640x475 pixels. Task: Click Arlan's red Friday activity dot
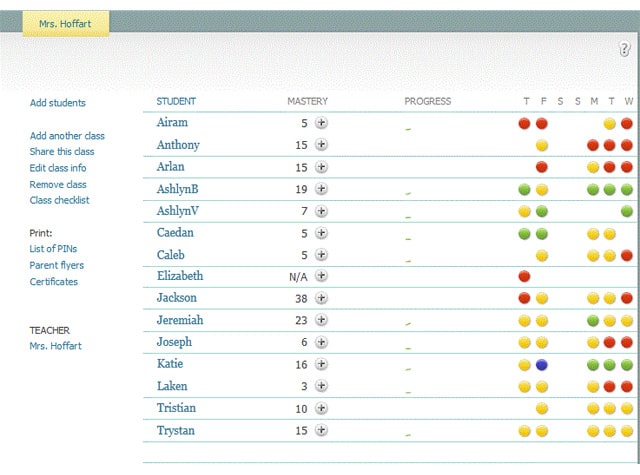point(542,167)
